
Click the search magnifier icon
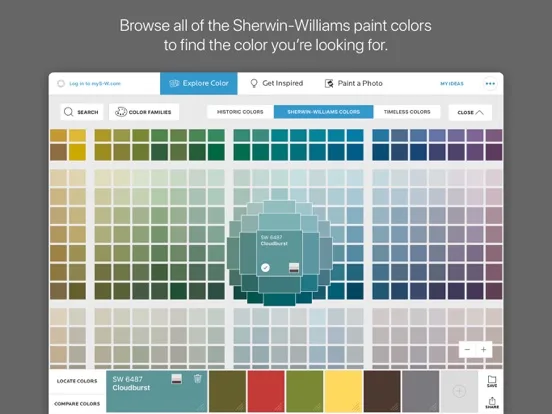pyautogui.click(x=69, y=112)
